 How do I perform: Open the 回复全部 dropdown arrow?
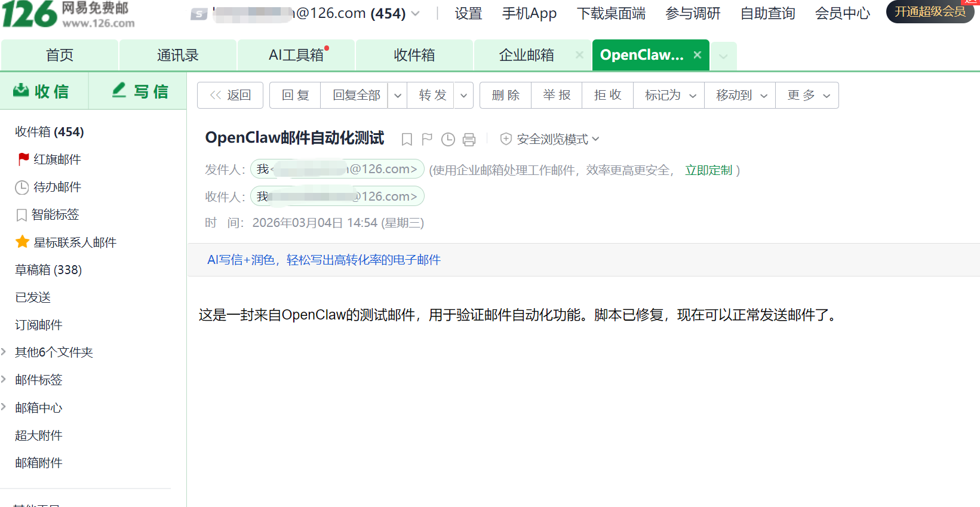pyautogui.click(x=397, y=96)
